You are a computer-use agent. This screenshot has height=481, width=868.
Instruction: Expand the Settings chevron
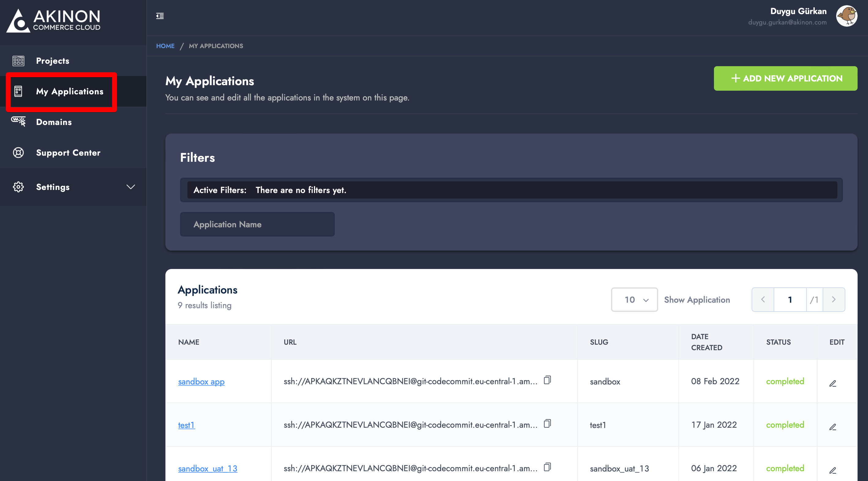point(131,187)
